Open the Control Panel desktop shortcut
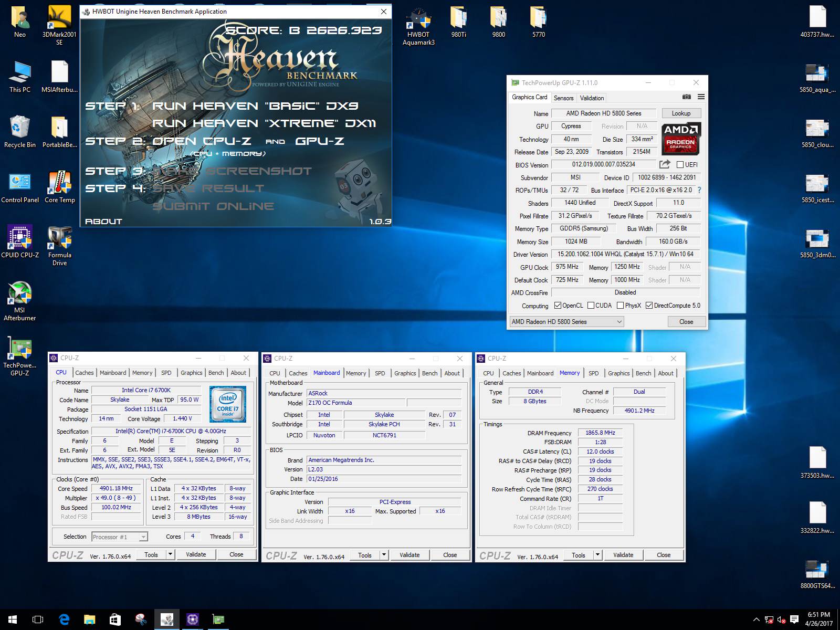Viewport: 840px width, 630px height. tap(20, 186)
